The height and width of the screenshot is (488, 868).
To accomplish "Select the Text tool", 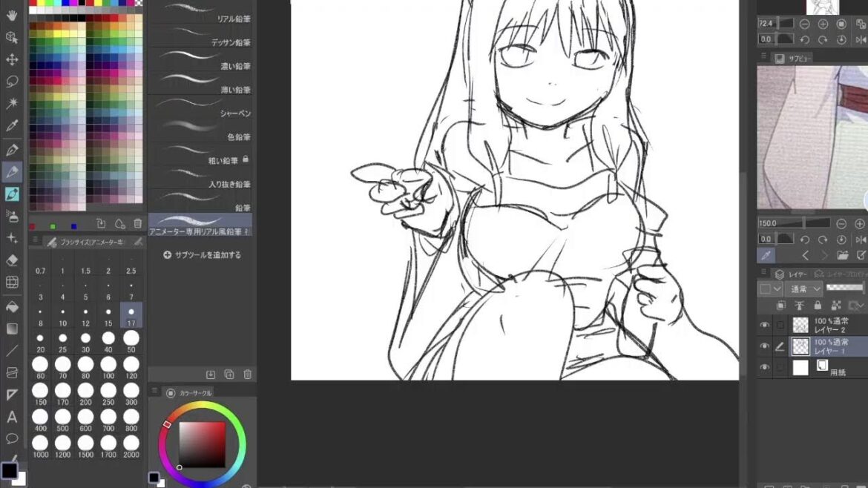I will (12, 417).
